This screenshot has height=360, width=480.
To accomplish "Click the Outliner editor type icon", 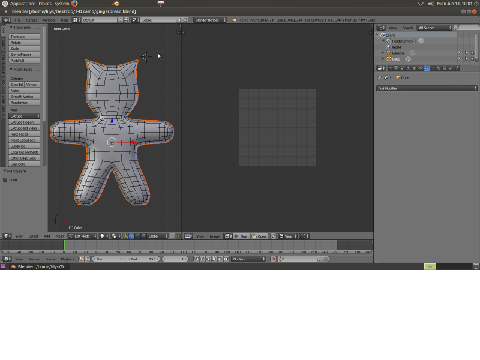I will [381, 28].
